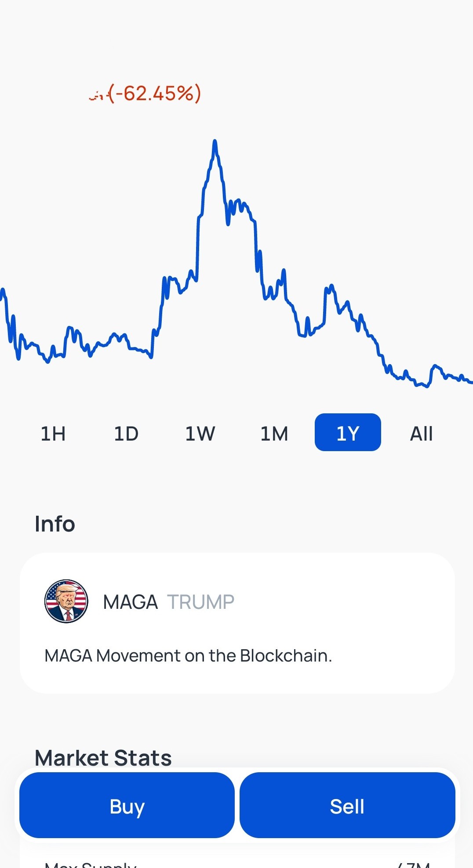Tap the -62.45% price change text
This screenshot has height=868, width=473.
(155, 94)
